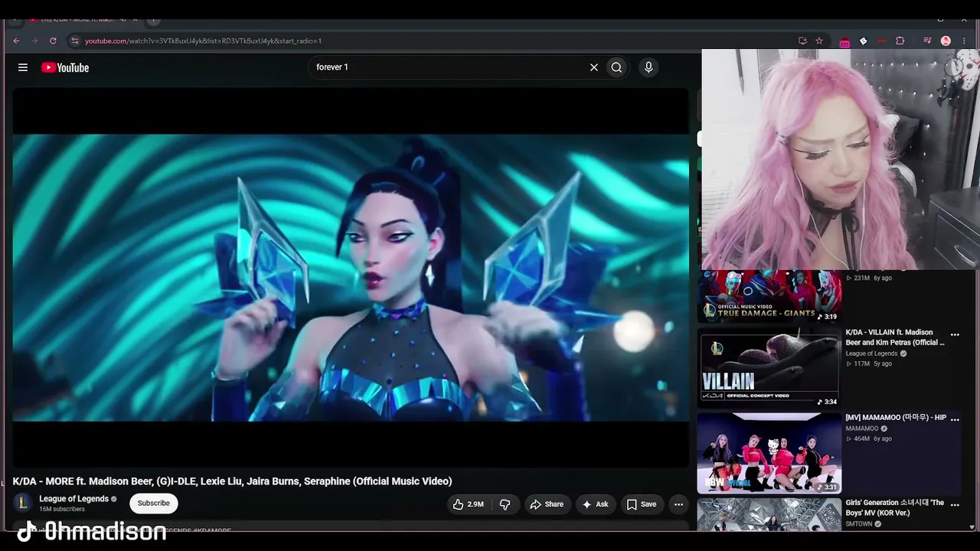This screenshot has width=980, height=551.
Task: Open the League of Legends channel avatar
Action: point(23,503)
